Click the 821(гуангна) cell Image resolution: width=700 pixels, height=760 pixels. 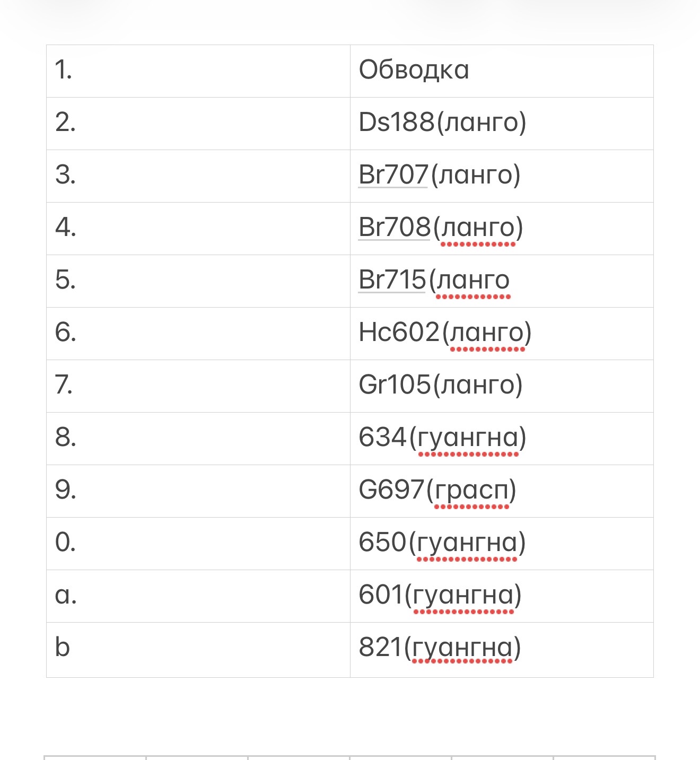pos(502,650)
